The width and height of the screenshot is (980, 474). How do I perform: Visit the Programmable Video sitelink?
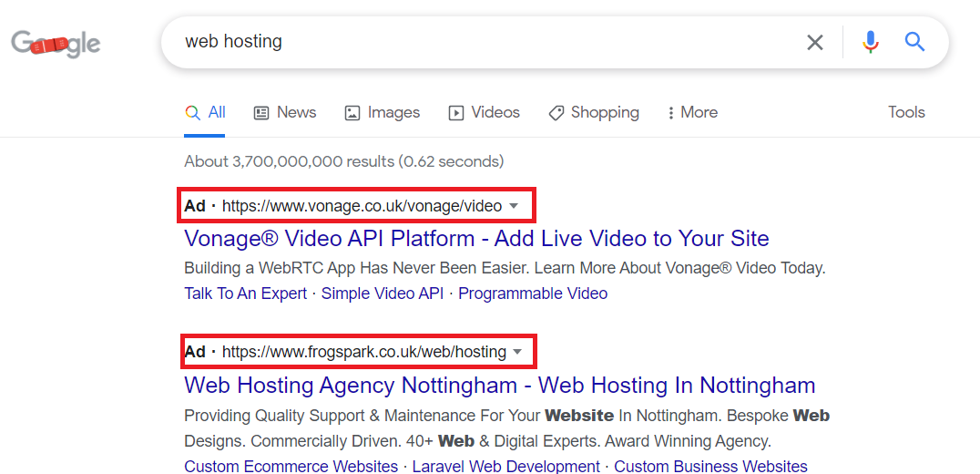(533, 294)
